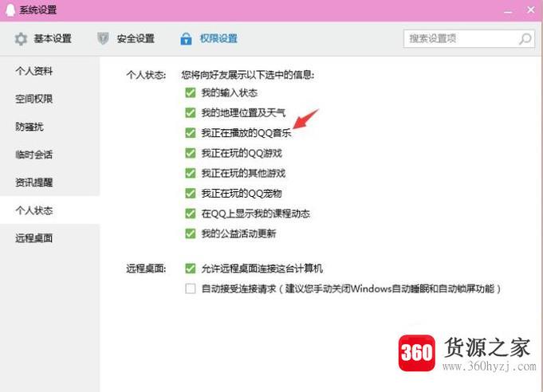
Task: Click the 个人状态: section label
Action: click(x=146, y=75)
